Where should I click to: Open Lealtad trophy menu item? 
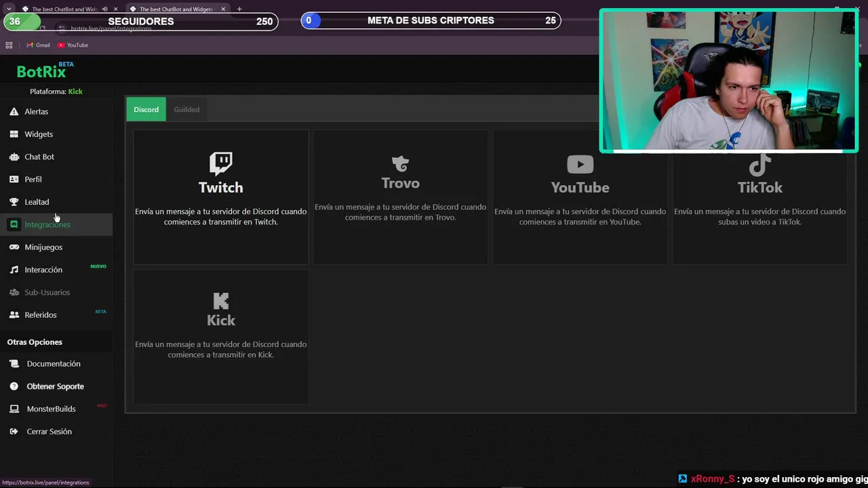[56, 202]
